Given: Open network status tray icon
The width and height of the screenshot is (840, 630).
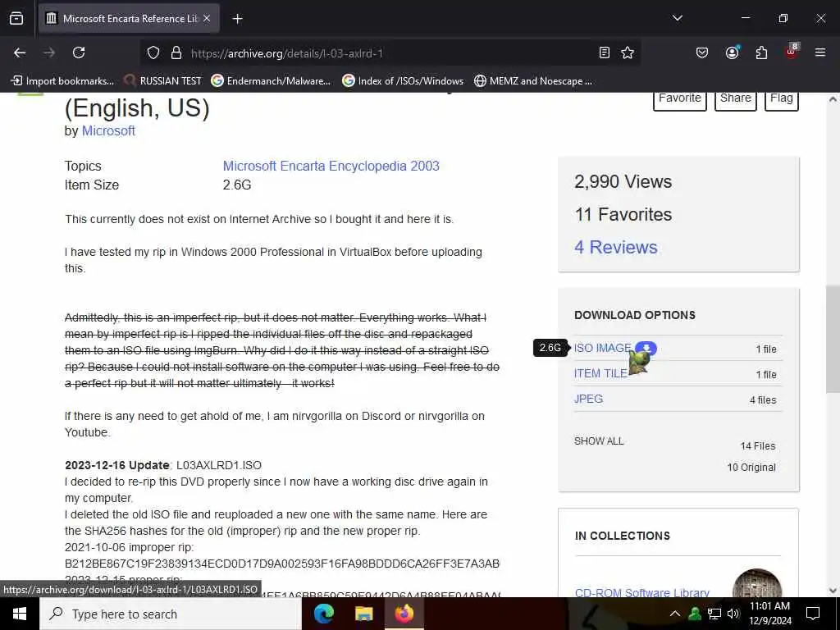Looking at the screenshot, I should click(x=714, y=614).
